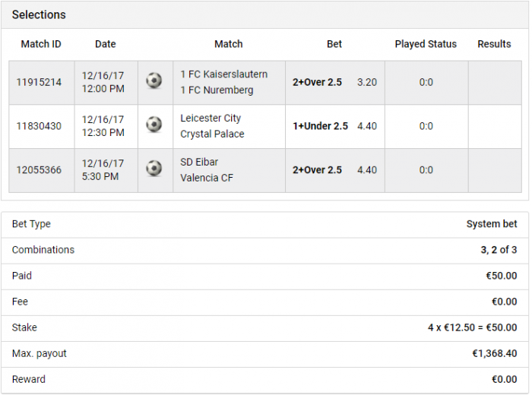Open the 1 FC Kaiserslautern match entry

pyautogui.click(x=224, y=82)
